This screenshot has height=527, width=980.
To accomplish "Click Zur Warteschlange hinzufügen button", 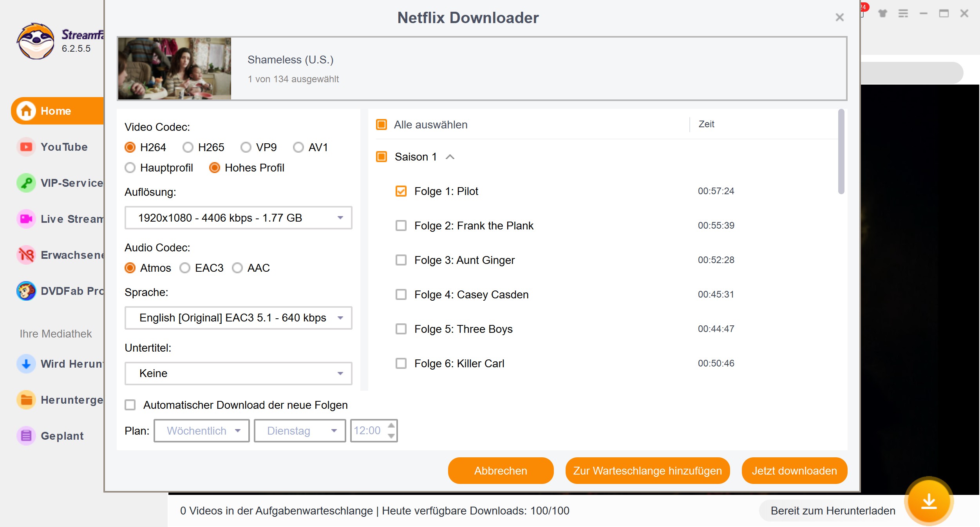I will click(x=647, y=471).
